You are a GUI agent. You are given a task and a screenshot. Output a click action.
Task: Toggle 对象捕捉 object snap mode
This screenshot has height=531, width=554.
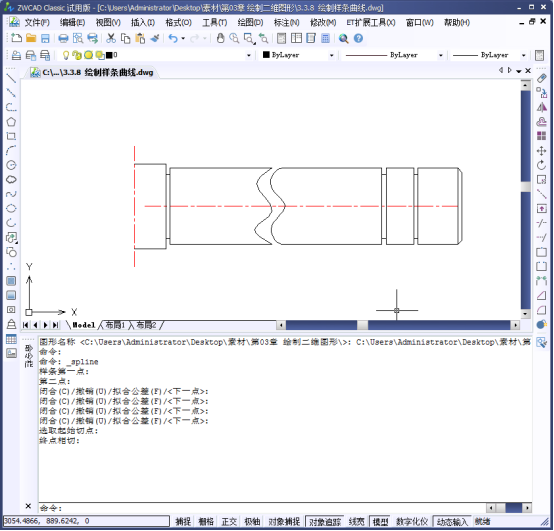(284, 521)
